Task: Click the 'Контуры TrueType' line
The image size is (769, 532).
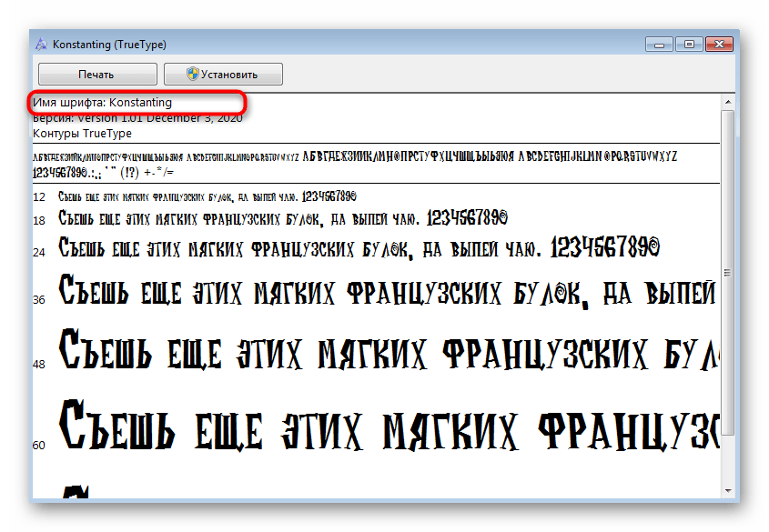Action: 83,134
